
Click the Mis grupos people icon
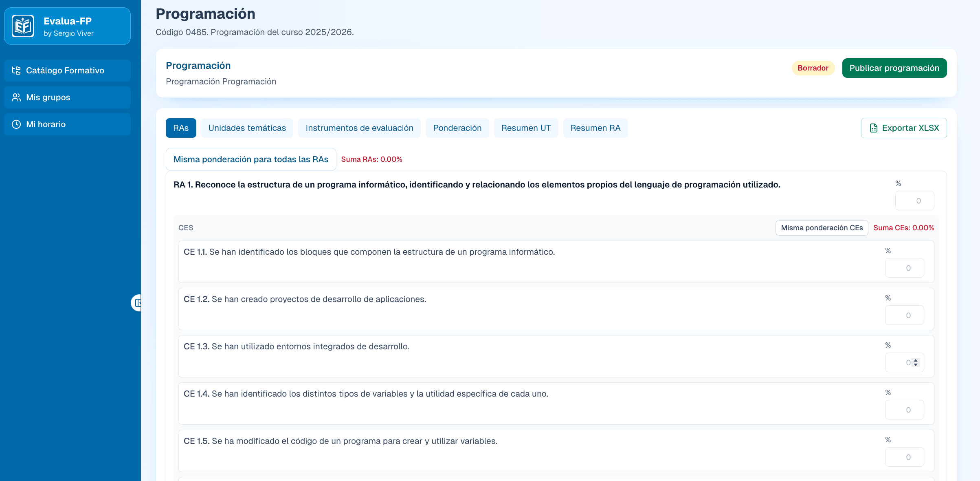click(x=16, y=97)
